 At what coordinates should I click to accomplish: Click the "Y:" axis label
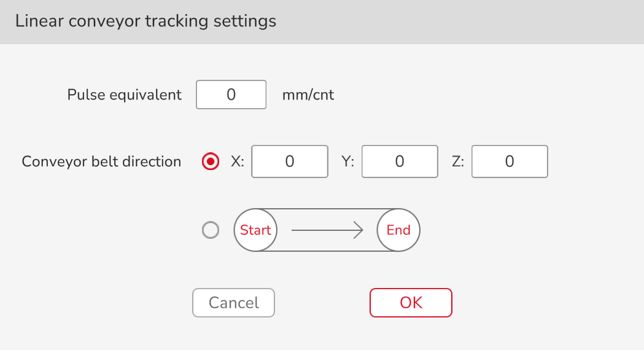click(347, 161)
